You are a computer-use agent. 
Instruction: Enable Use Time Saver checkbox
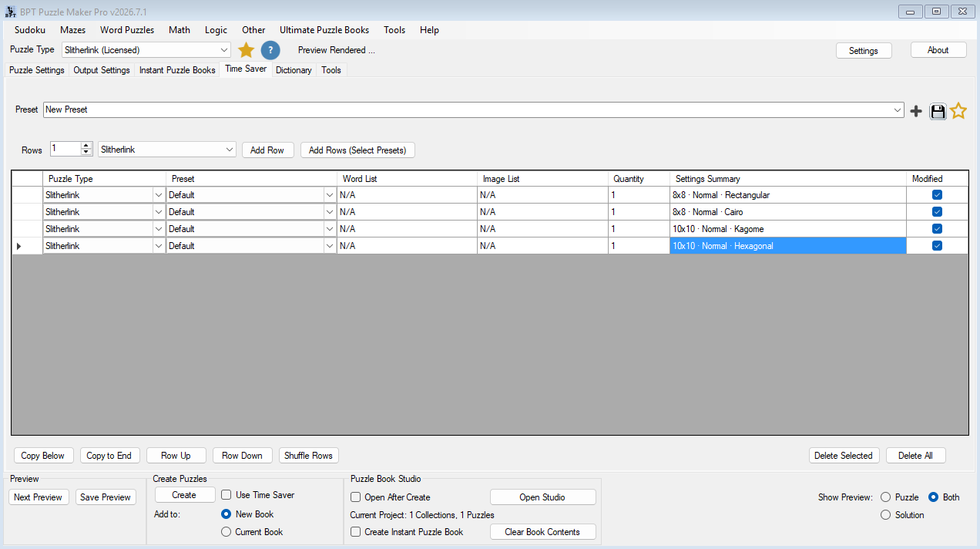point(227,495)
